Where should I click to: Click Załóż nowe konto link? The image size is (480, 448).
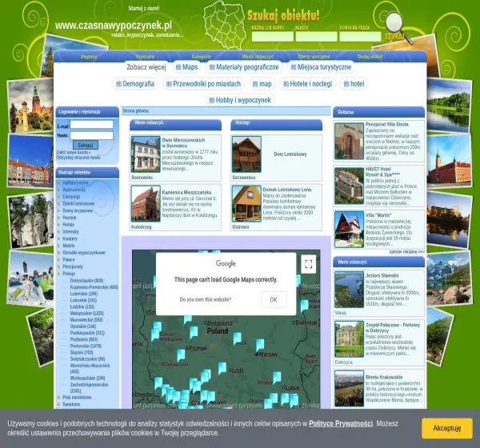74,152
